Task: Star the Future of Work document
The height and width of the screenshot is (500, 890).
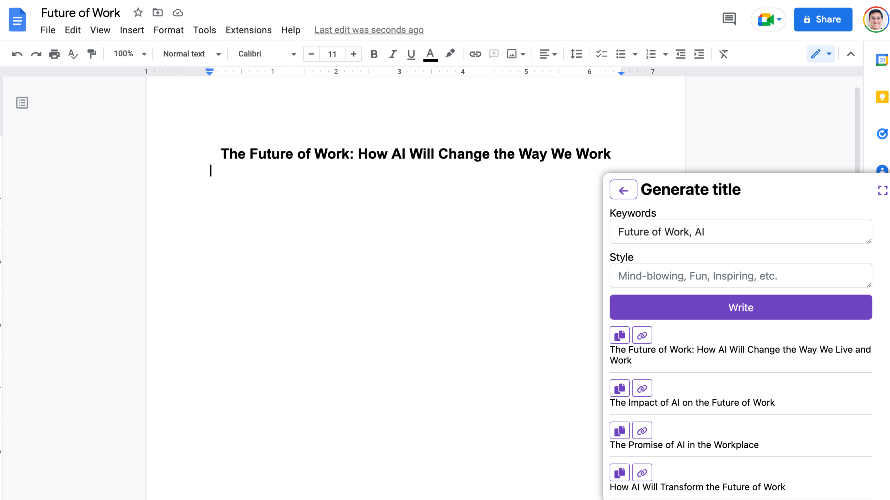Action: tap(138, 12)
